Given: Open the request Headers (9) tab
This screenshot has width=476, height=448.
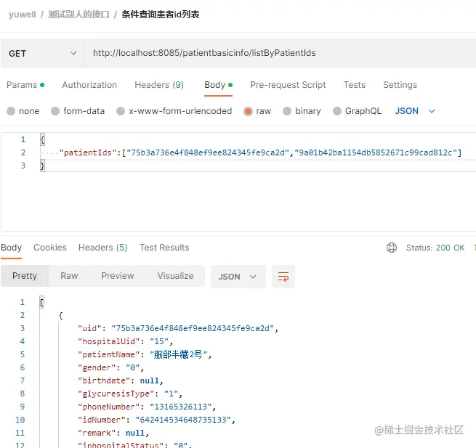Looking at the screenshot, I should (159, 85).
